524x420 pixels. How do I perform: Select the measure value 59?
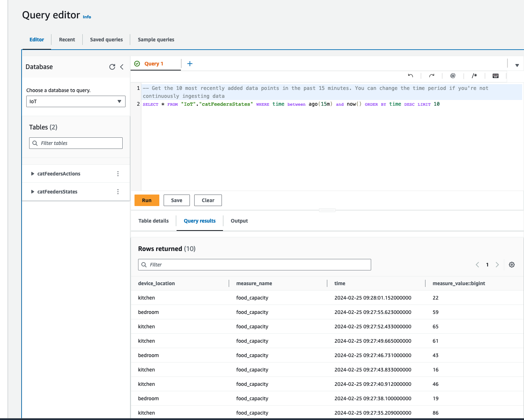[436, 312]
